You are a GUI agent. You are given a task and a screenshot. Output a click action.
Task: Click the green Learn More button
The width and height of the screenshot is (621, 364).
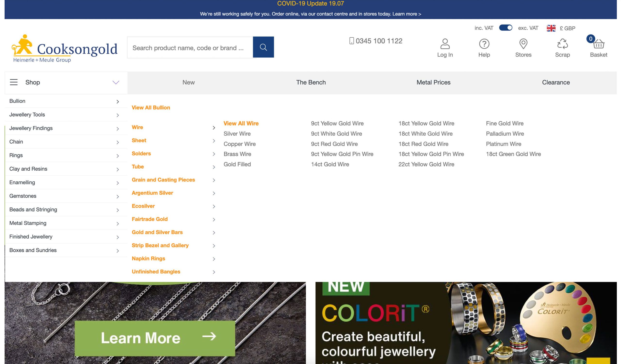pos(155,338)
